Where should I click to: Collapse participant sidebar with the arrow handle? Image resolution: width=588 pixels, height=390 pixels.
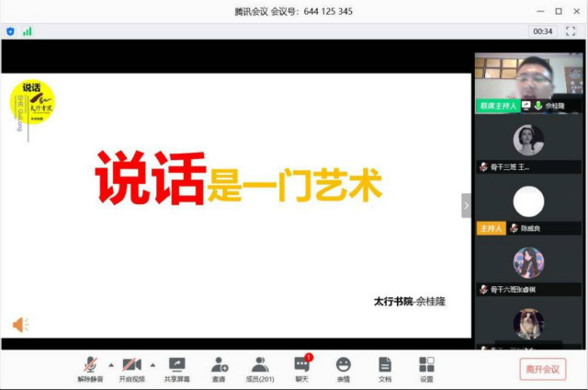[466, 205]
